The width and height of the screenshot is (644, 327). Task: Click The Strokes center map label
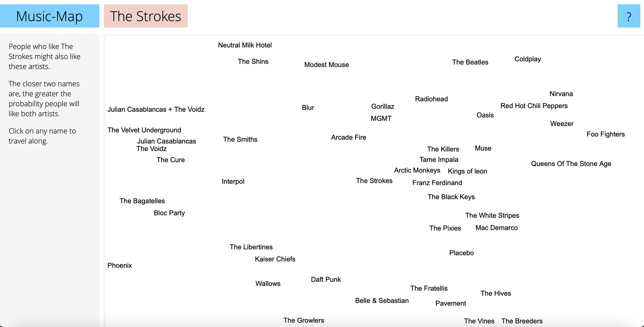[x=374, y=181]
